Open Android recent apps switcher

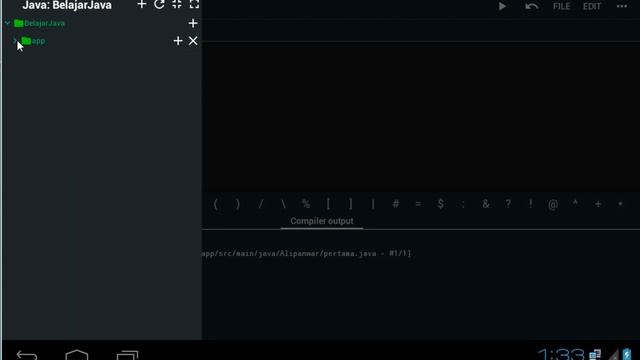coord(127,355)
